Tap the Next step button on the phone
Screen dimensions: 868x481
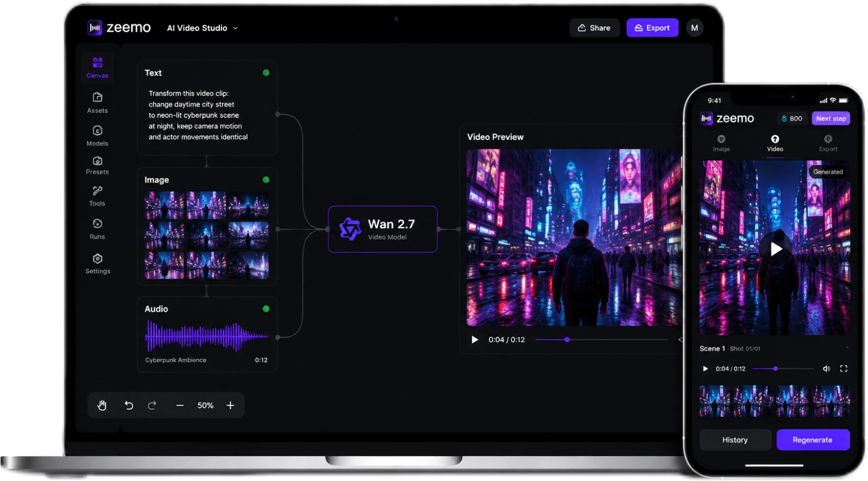(831, 118)
